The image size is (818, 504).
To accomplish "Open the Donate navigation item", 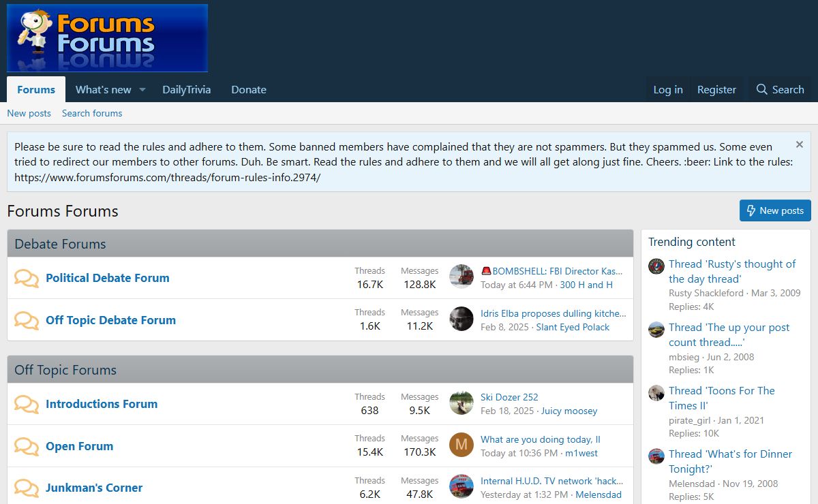I will pyautogui.click(x=249, y=90).
